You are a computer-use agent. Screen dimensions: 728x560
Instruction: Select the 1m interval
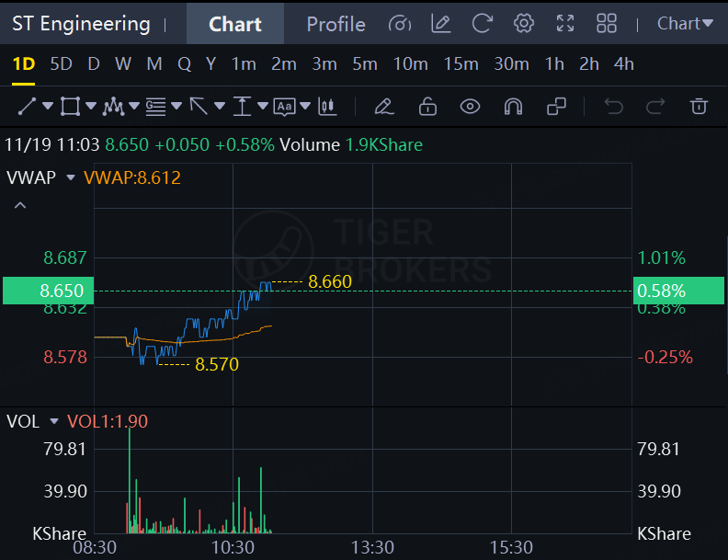[244, 64]
